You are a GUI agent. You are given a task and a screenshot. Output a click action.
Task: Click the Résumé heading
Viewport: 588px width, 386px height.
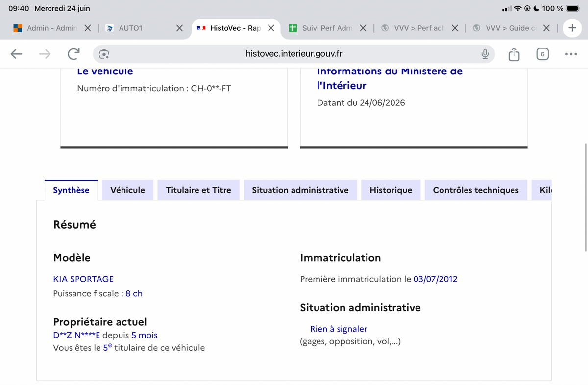74,225
